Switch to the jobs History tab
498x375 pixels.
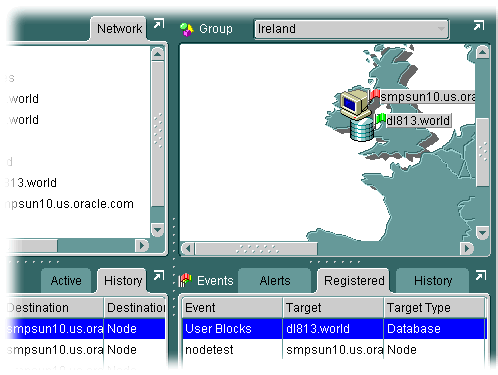point(123,281)
